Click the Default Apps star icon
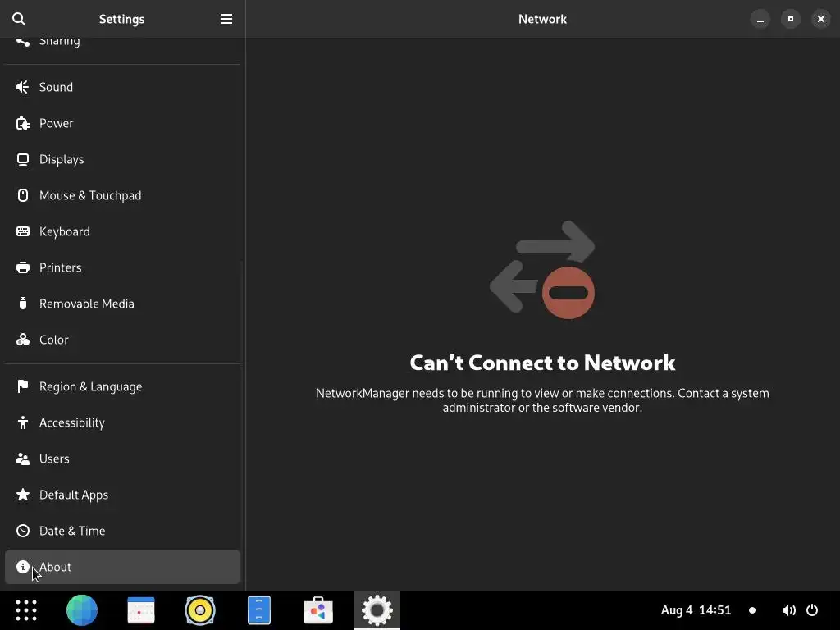This screenshot has width=840, height=630. (22, 495)
